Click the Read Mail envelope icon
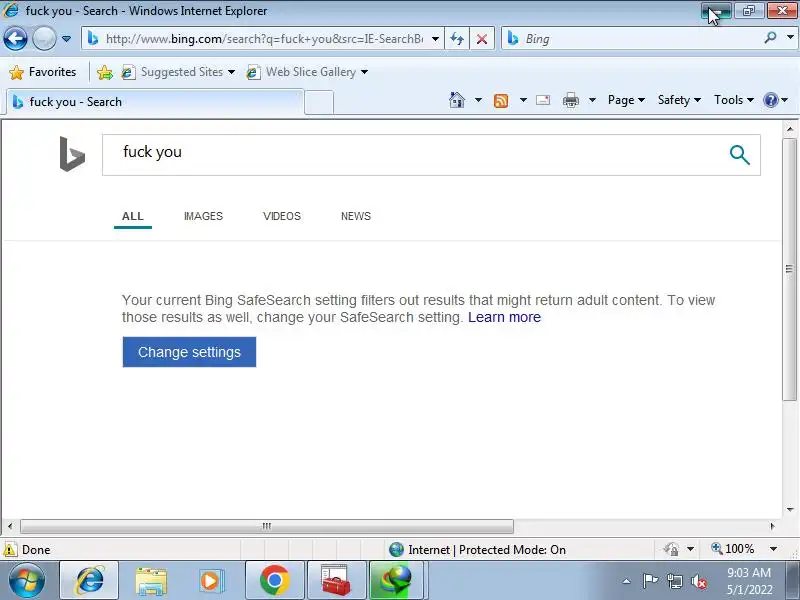 pos(543,100)
